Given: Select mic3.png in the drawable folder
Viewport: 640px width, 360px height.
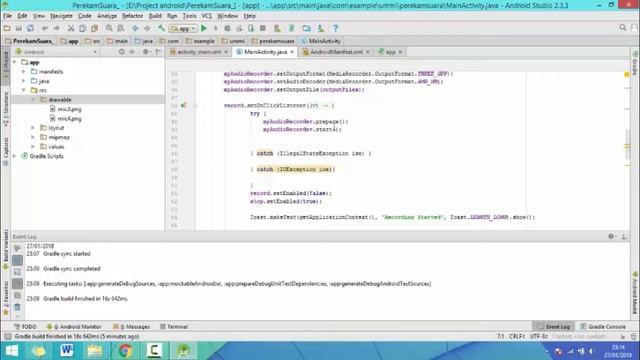Looking at the screenshot, I should (65, 109).
